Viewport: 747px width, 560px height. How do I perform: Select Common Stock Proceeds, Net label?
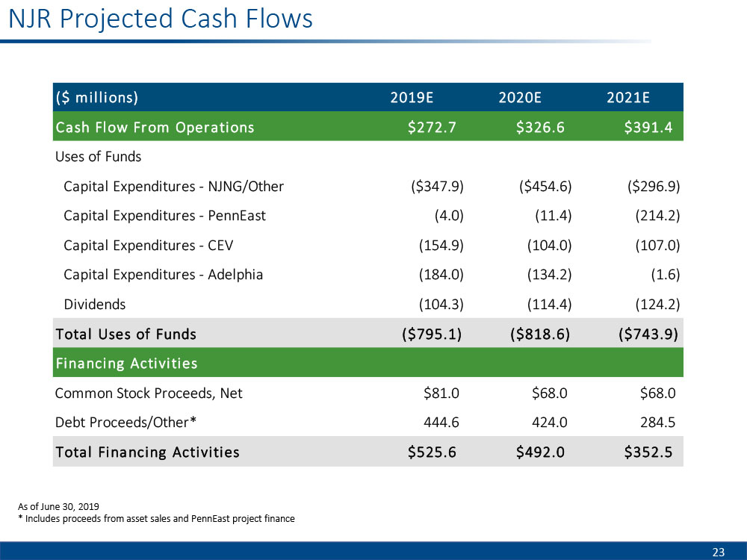pos(149,392)
